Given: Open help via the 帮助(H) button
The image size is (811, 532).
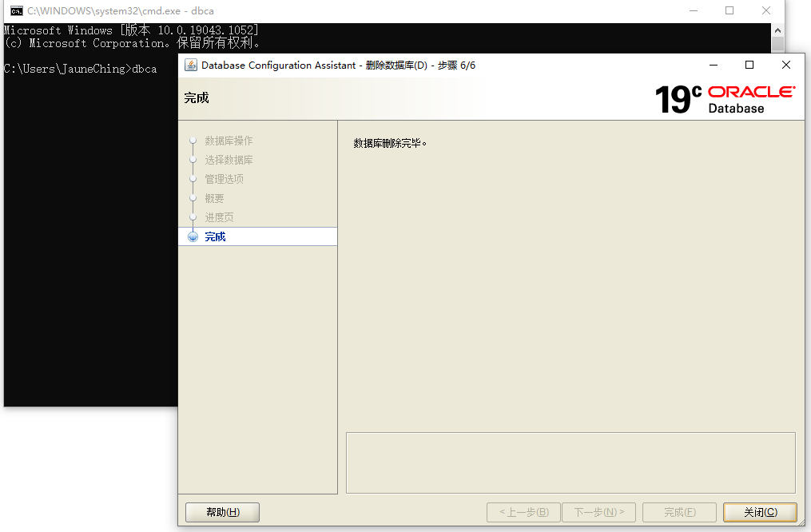Looking at the screenshot, I should pyautogui.click(x=222, y=512).
